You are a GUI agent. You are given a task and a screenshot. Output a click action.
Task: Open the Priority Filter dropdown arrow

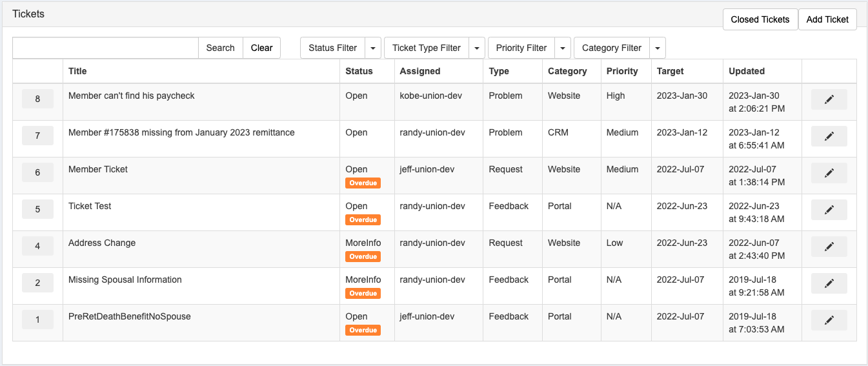tap(563, 48)
